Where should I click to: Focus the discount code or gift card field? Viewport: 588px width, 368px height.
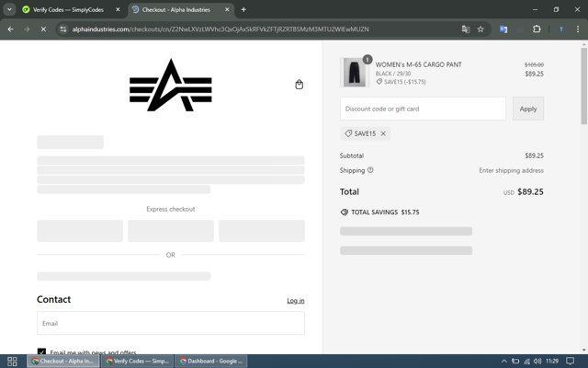[423, 109]
